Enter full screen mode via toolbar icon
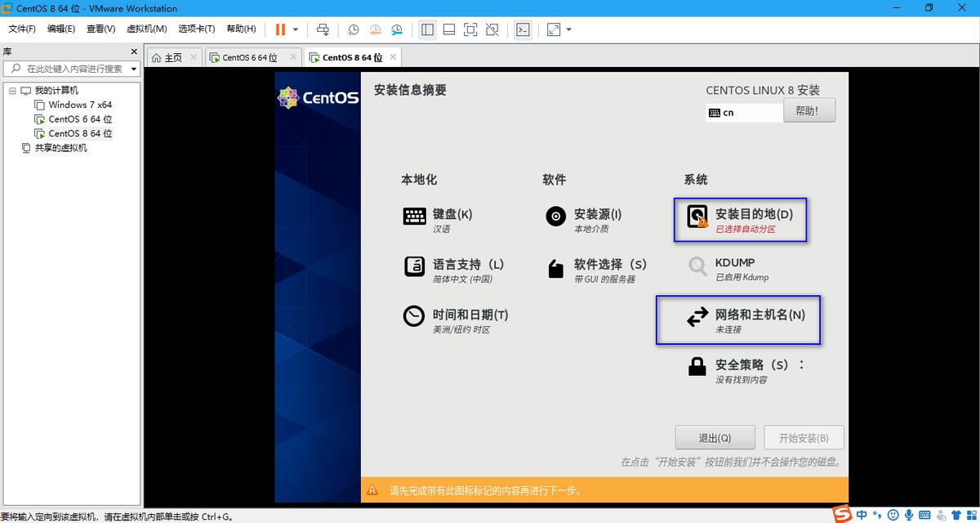 coord(470,29)
